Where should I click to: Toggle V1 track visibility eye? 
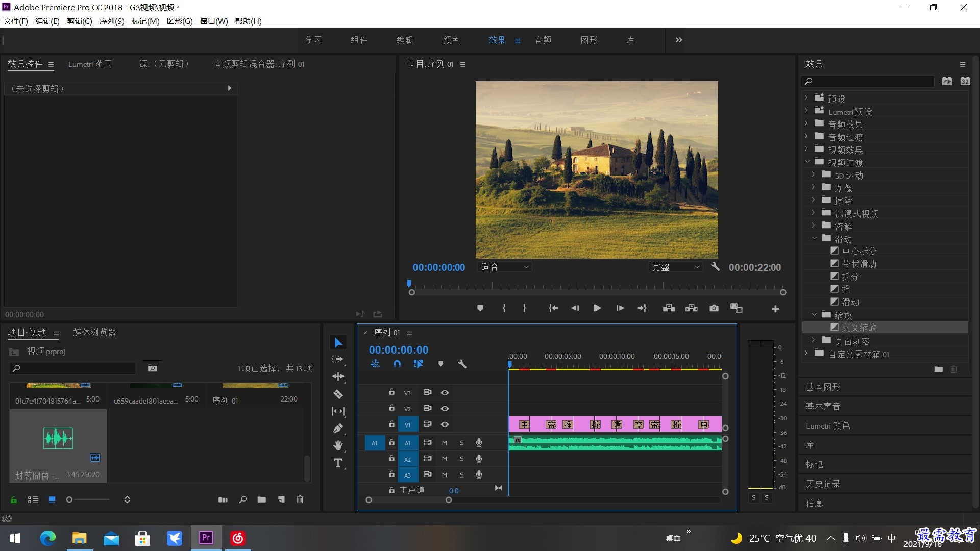click(x=445, y=424)
